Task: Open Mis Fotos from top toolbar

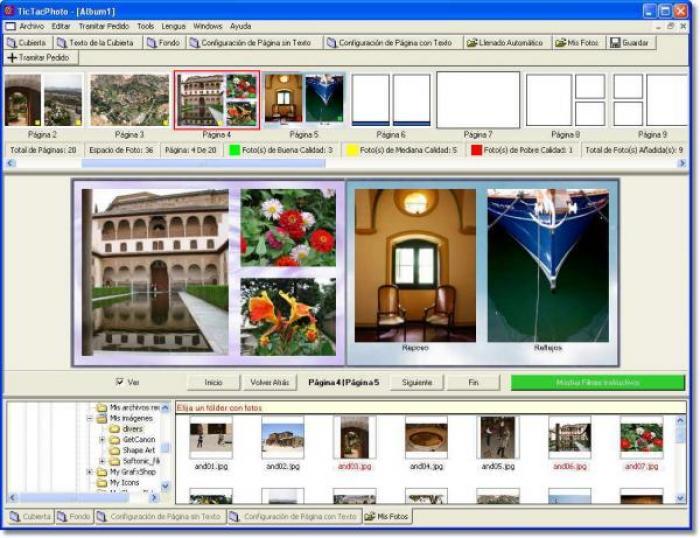Action: coord(579,43)
